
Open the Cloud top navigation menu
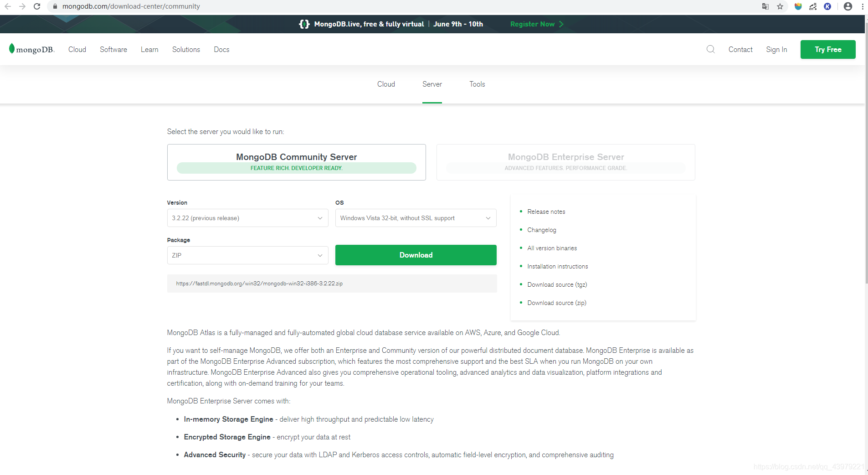[77, 49]
